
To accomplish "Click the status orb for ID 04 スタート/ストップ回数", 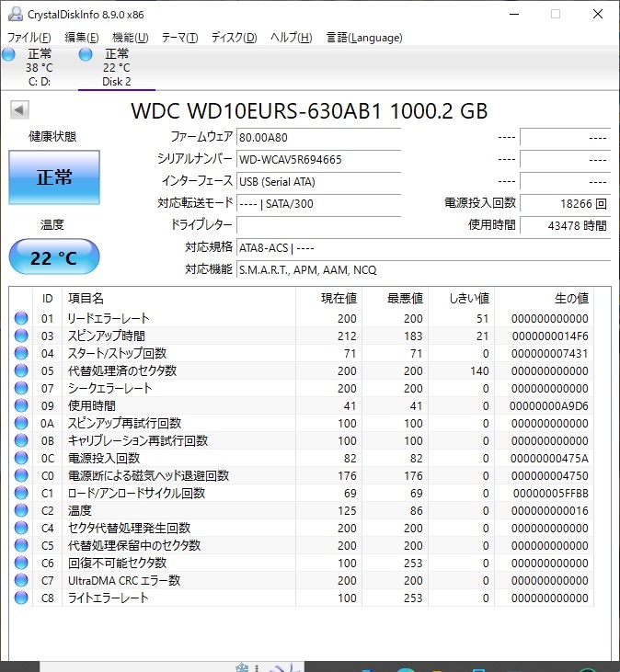I will tap(21, 353).
